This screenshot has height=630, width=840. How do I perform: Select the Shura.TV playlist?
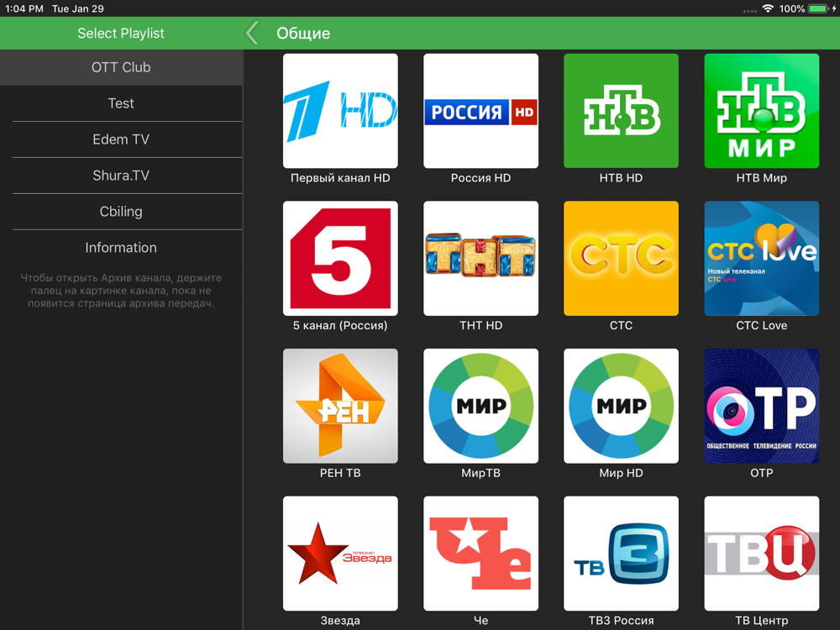pos(121,176)
